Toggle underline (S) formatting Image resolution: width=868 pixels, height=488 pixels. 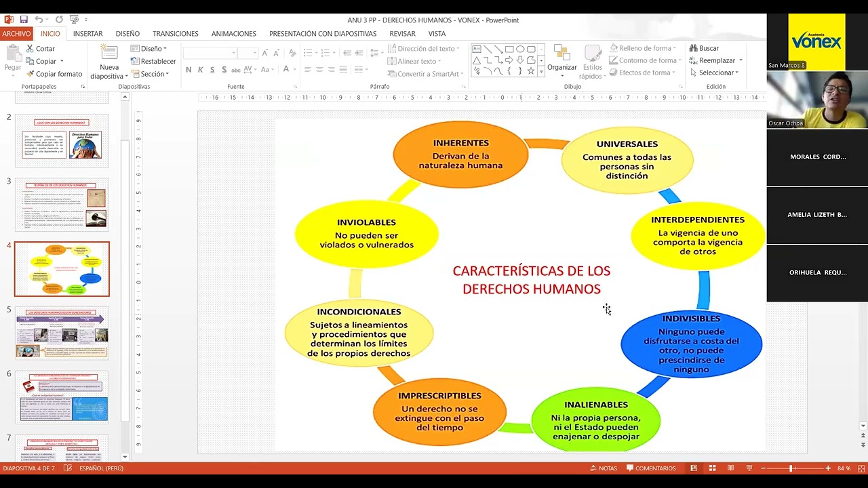pyautogui.click(x=212, y=69)
